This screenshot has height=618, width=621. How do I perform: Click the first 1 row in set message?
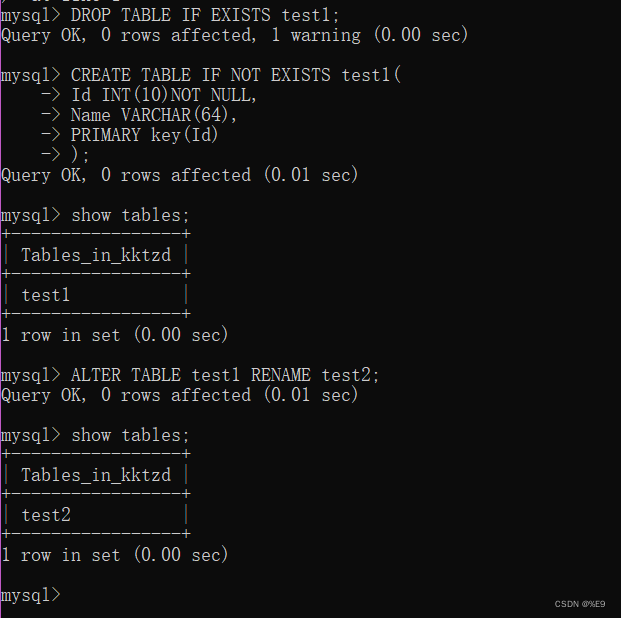115,335
